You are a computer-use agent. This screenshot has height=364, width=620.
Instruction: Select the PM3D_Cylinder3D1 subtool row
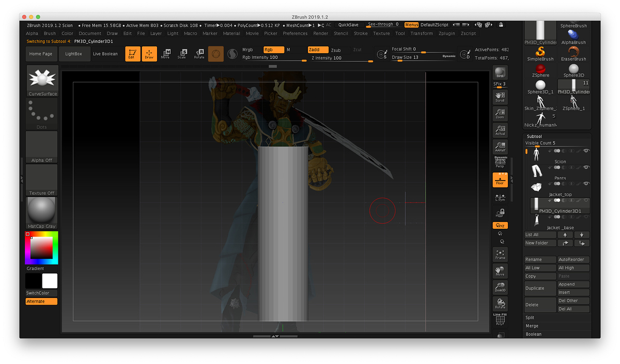click(x=560, y=205)
